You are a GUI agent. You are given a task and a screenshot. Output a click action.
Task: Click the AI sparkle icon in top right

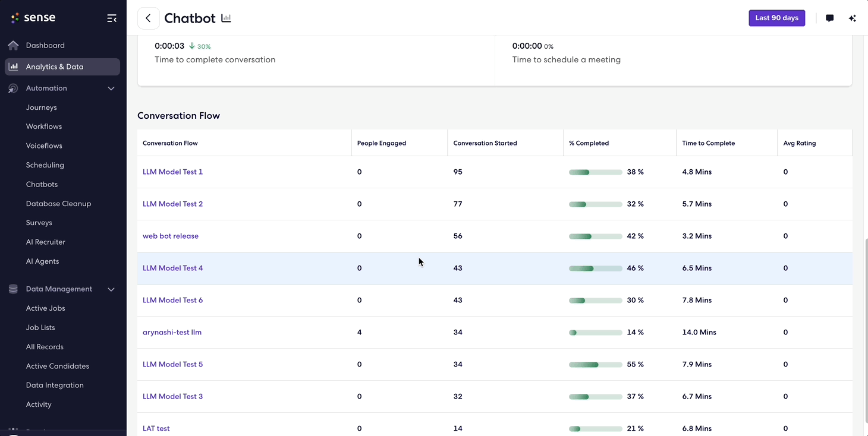(x=852, y=18)
